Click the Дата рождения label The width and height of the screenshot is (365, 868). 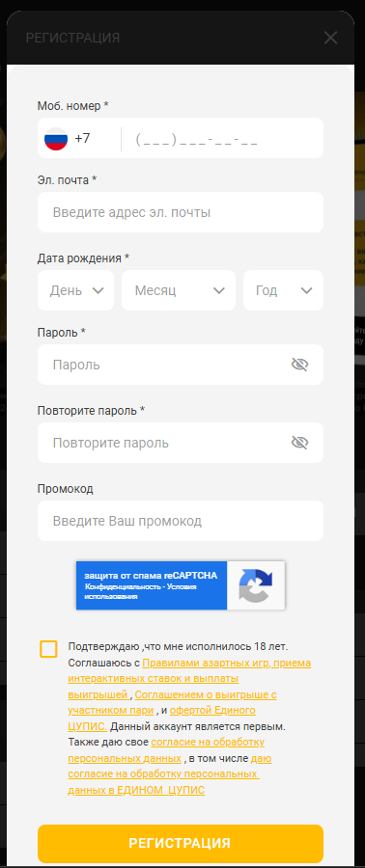pos(83,258)
